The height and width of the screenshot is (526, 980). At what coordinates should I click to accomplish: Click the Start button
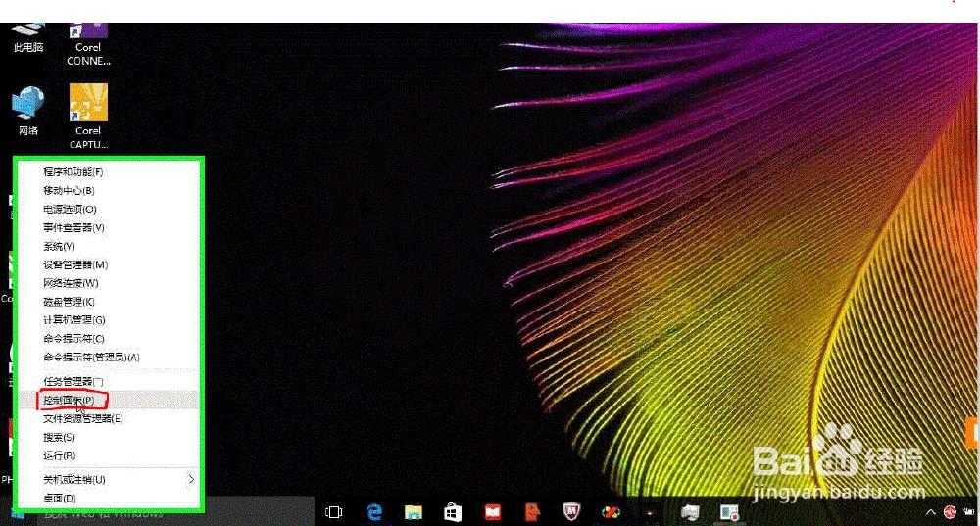18,515
